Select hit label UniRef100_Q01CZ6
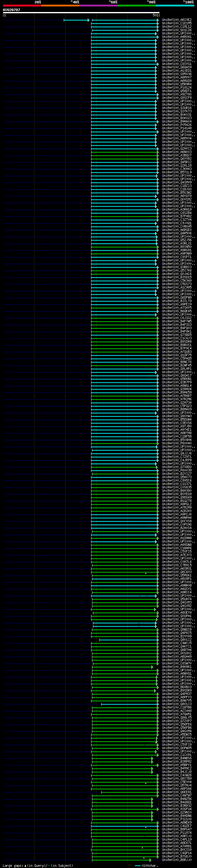Viewport: 197px width, 868px height. coord(177,30)
